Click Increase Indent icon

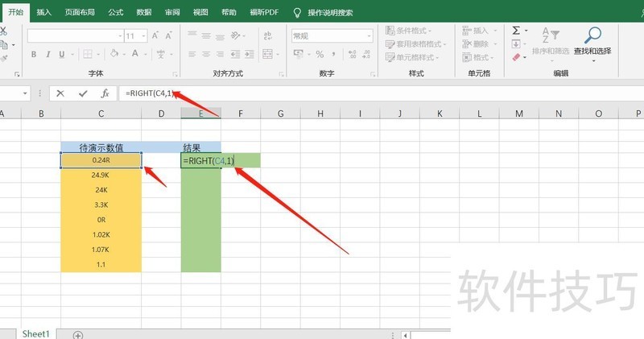(250, 54)
